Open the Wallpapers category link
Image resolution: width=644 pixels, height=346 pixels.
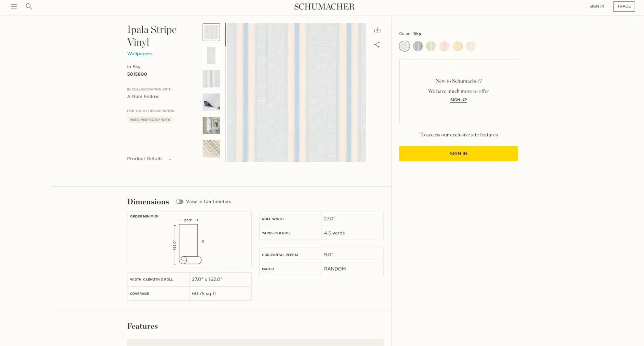pos(140,54)
